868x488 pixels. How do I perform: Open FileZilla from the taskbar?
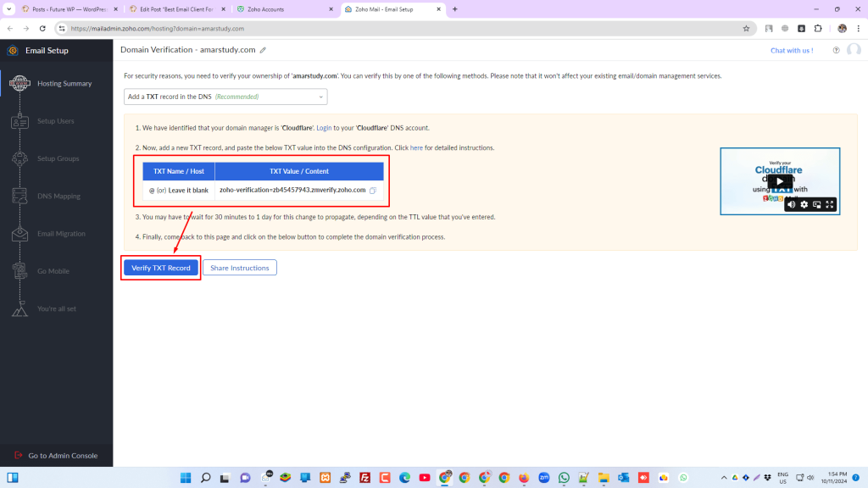pos(364,478)
